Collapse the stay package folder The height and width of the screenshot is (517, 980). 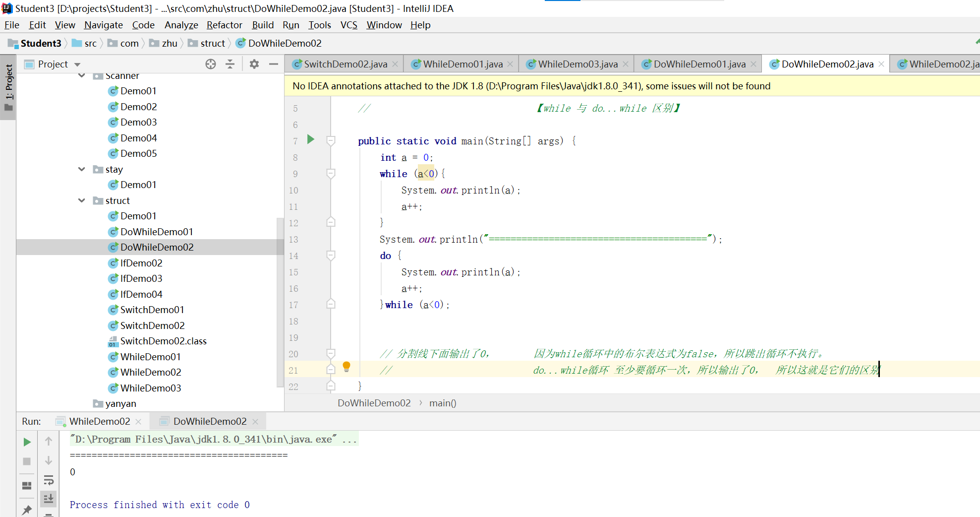[x=82, y=169]
